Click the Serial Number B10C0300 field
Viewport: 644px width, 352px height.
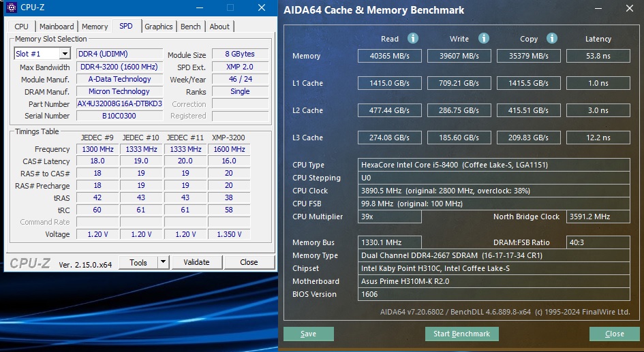point(119,116)
